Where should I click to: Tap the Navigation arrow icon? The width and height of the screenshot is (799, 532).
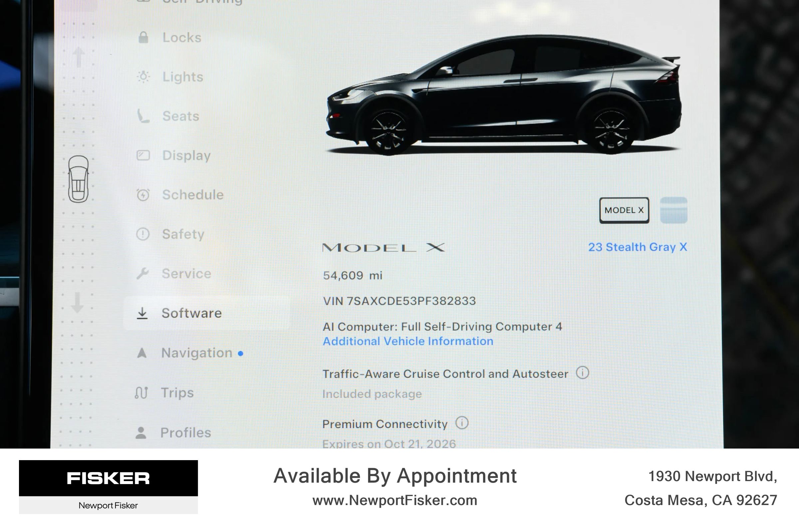click(141, 353)
